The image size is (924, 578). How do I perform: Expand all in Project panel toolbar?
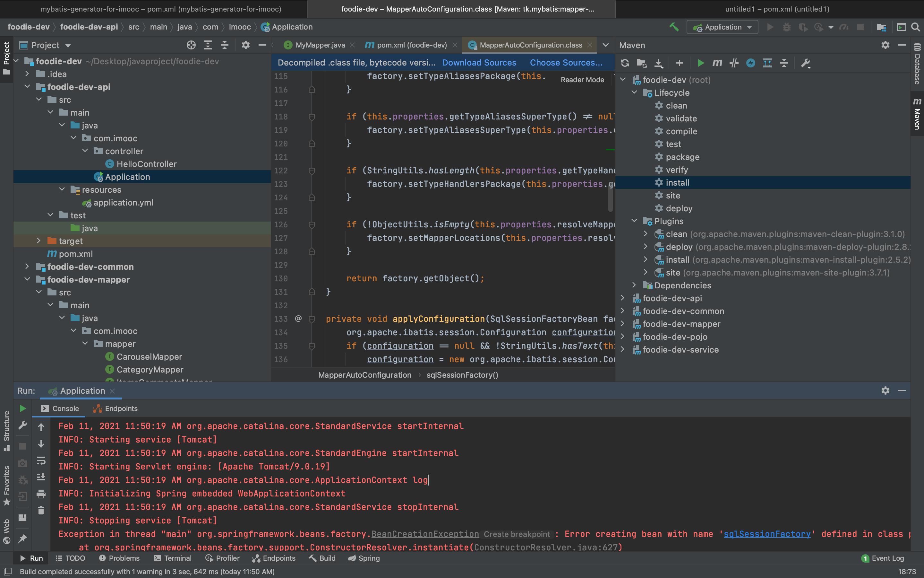click(x=208, y=45)
